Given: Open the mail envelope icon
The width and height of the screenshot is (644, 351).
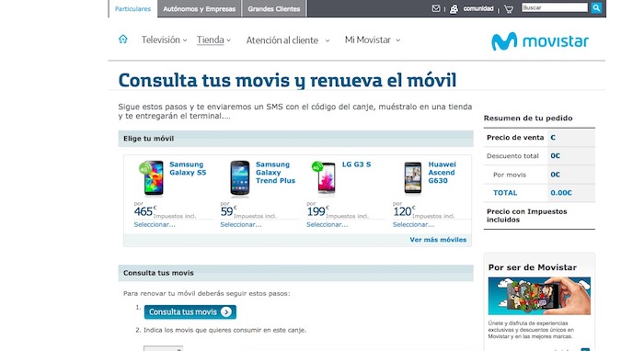Looking at the screenshot, I should pyautogui.click(x=436, y=8).
